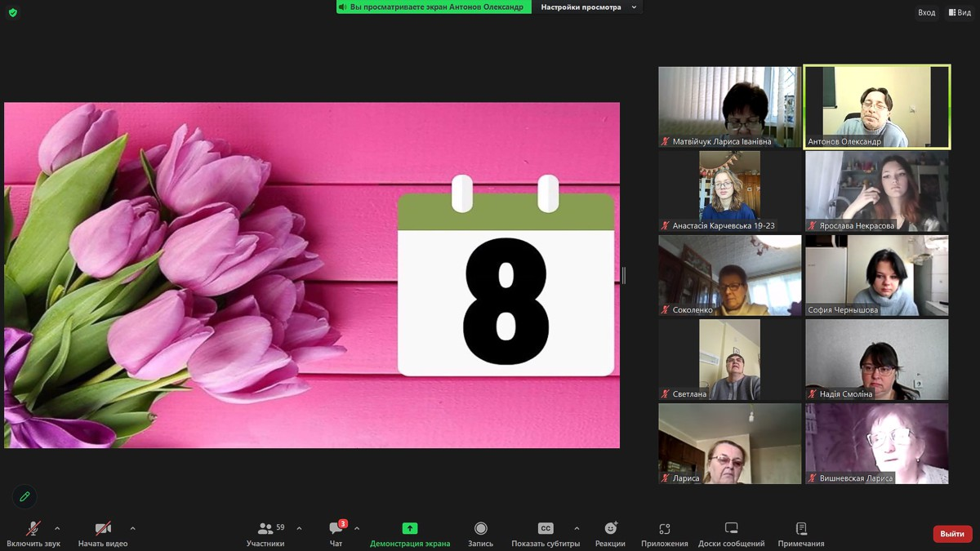Image resolution: width=980 pixels, height=551 pixels.
Task: Select Вишневская Лариса video tile
Action: (x=877, y=443)
